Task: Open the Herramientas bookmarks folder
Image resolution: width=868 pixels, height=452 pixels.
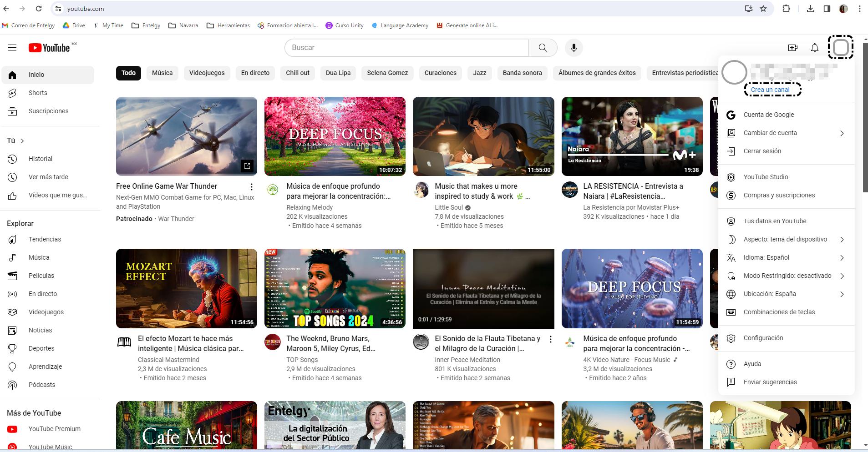Action: click(x=228, y=25)
